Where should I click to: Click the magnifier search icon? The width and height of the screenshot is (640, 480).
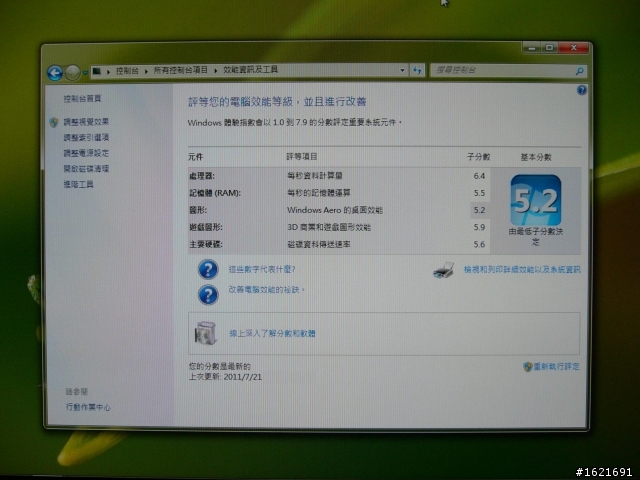[x=579, y=71]
